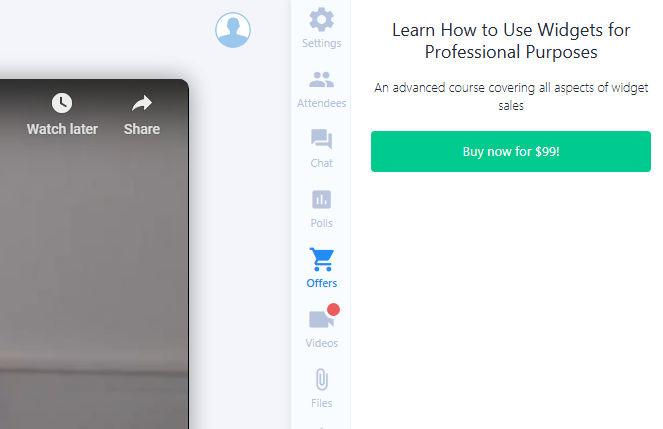Click the Files text label
This screenshot has height=429, width=663.
pos(321,403)
